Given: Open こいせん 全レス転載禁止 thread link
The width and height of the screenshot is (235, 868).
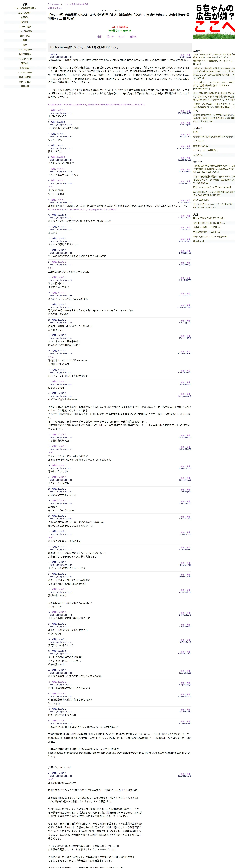Looking at the screenshot, I should pos(205,150).
